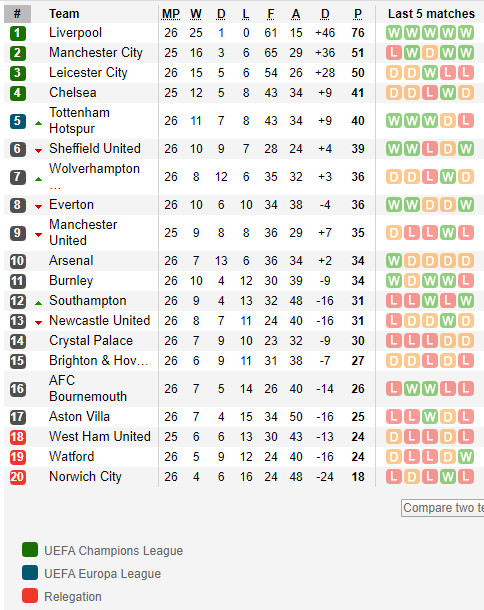Open the Arsenal team link
The image size is (484, 610).
[71, 260]
